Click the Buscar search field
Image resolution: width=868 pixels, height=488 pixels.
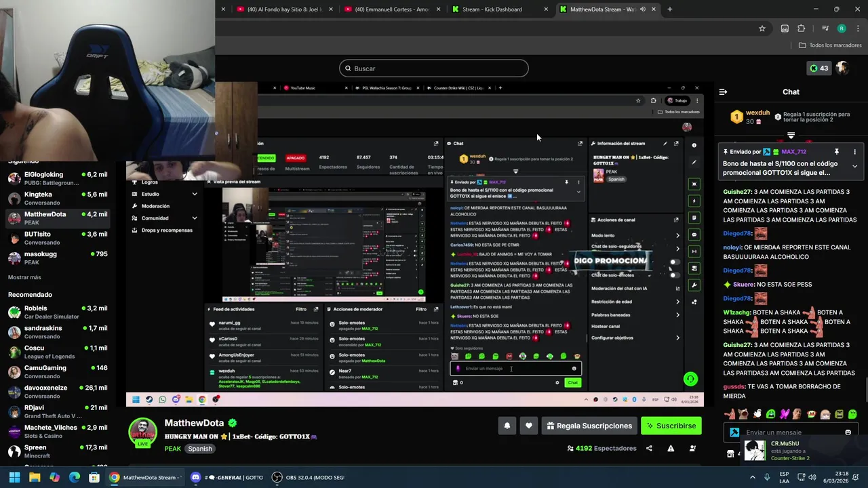point(434,68)
